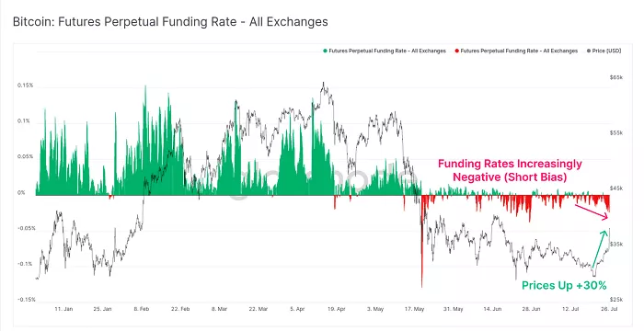
Task: Click the green legend dot for Funding Rate
Action: (326, 51)
